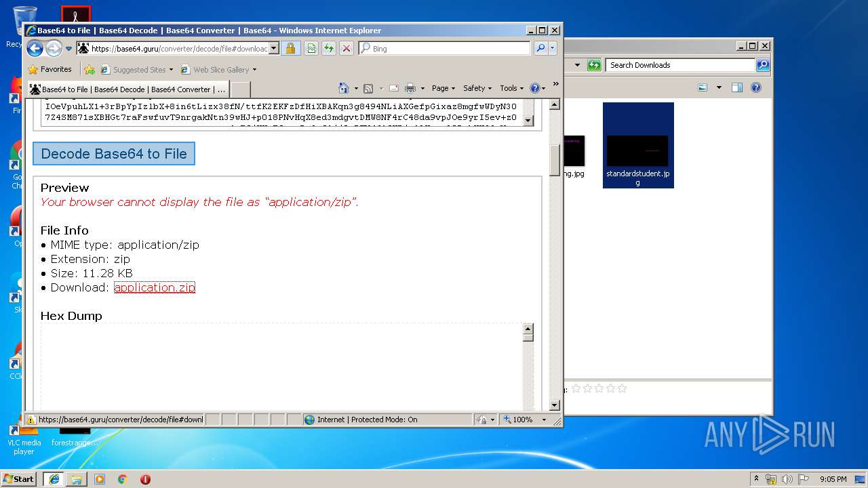Image resolution: width=868 pixels, height=488 pixels.
Task: Open search provider dropdown arrow
Action: [x=553, y=48]
